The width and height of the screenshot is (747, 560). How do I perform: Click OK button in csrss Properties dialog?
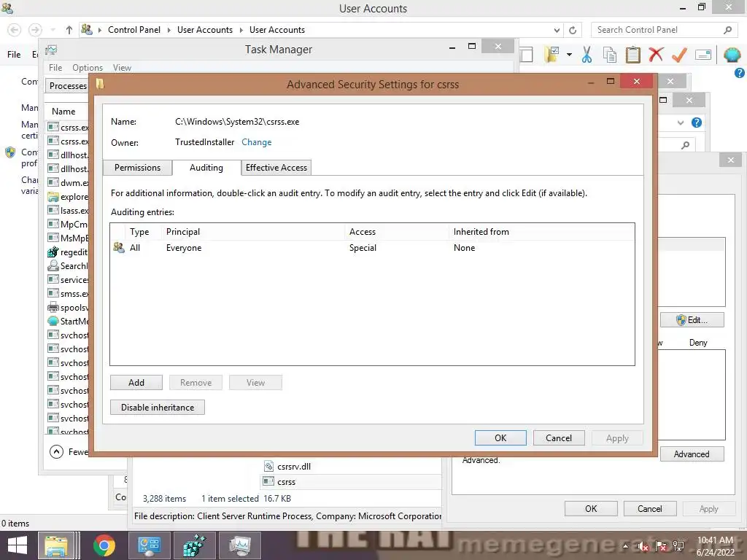(591, 508)
